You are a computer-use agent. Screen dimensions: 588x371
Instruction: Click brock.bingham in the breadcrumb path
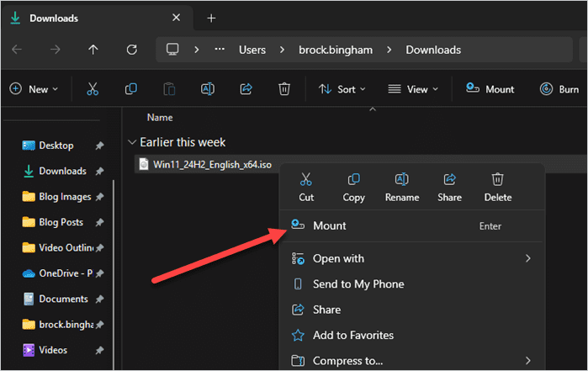pyautogui.click(x=336, y=50)
